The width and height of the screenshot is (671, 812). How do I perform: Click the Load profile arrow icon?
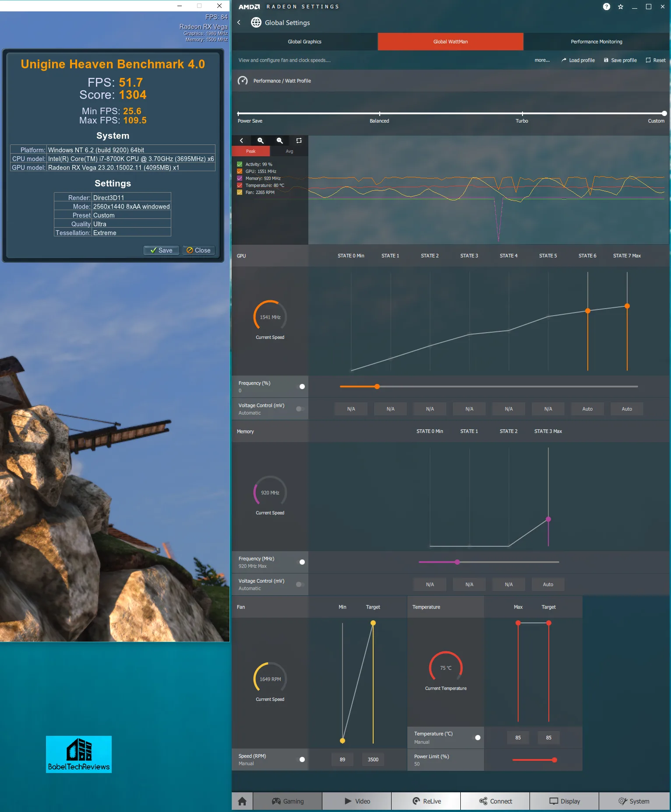click(564, 60)
